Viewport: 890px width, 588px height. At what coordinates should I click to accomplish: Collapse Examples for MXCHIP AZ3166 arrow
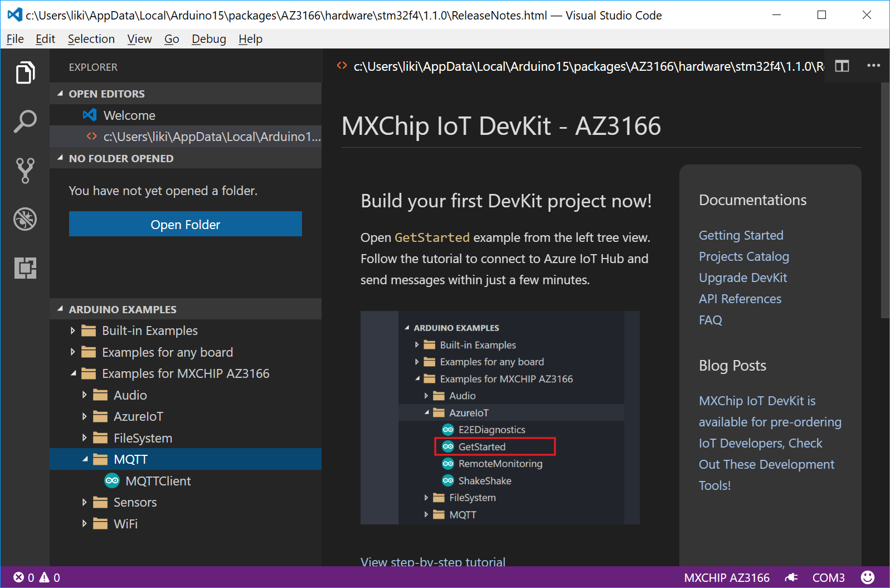click(x=73, y=373)
